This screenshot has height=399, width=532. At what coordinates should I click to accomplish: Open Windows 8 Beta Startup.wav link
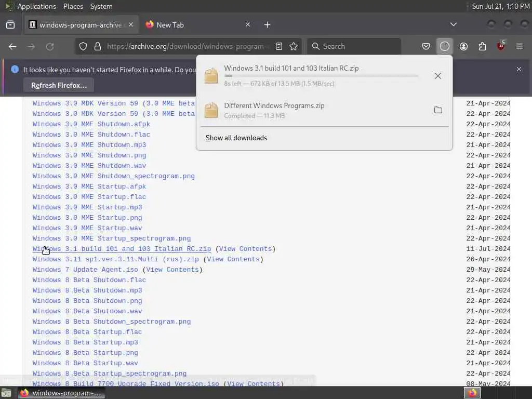tap(85, 363)
